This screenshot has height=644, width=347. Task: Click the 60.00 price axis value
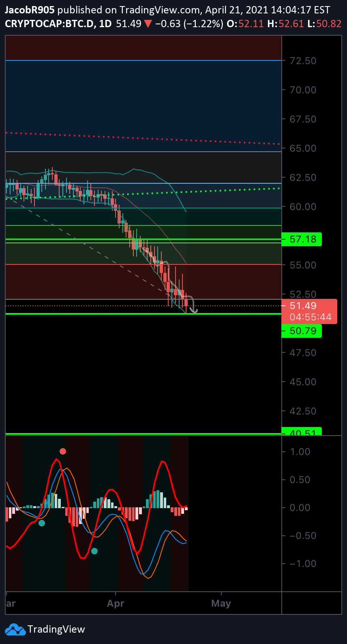pos(303,207)
